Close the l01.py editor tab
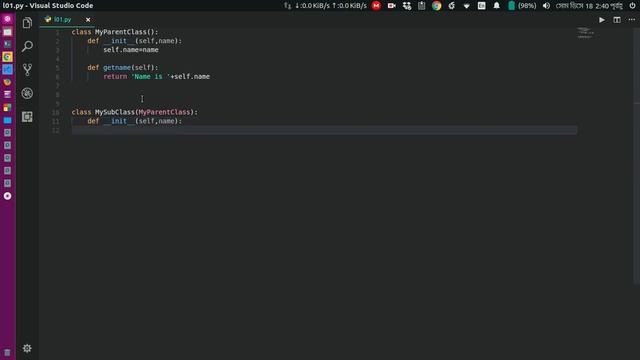The image size is (640, 360). pyautogui.click(x=88, y=20)
